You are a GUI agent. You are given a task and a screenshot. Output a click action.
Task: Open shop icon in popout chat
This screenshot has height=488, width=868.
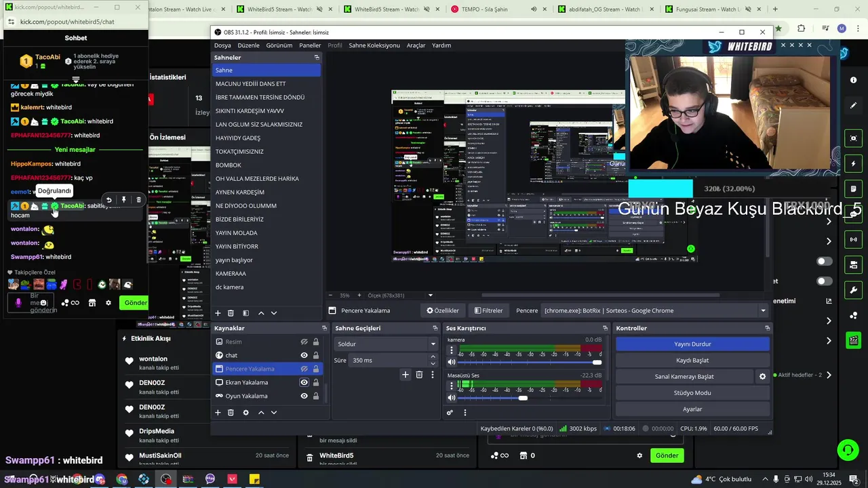tap(92, 303)
